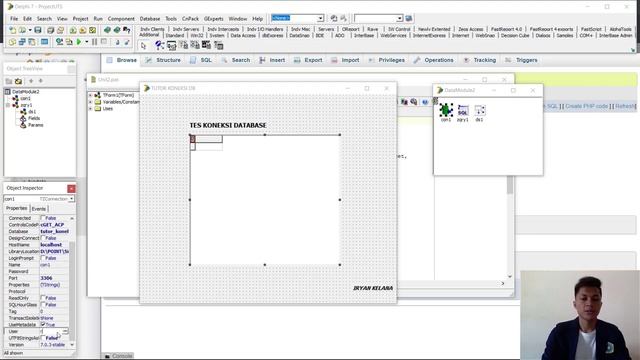The width and height of the screenshot is (640, 360).
Task: Expand the Uses node in code explorer
Action: click(90, 109)
